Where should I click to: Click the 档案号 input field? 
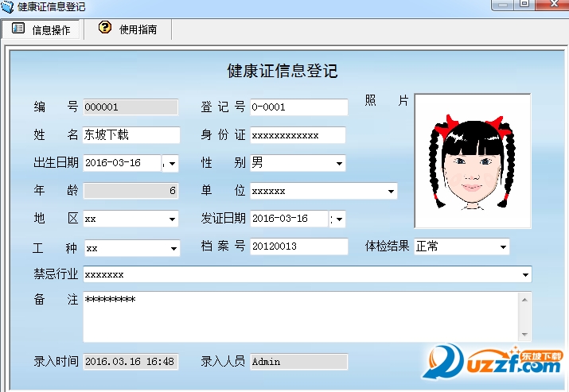[299, 246]
